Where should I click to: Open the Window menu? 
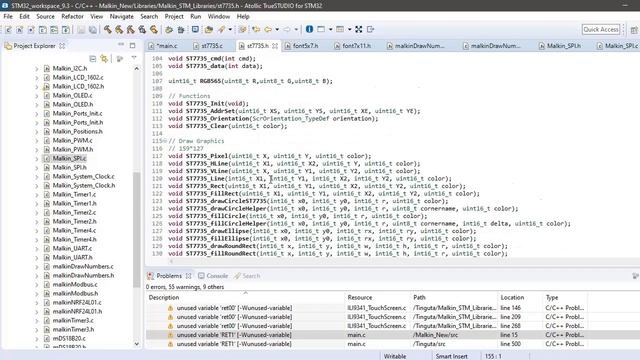(219, 16)
